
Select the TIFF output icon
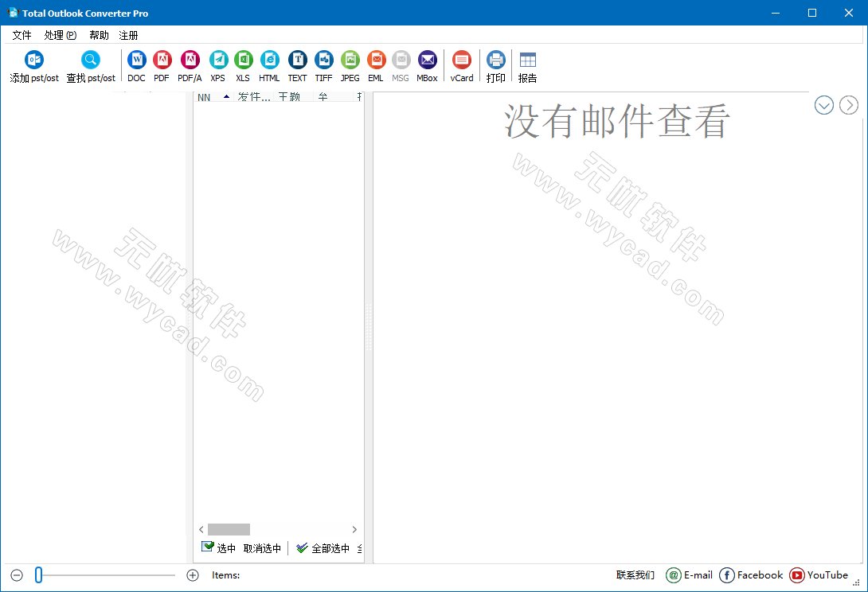coord(323,60)
